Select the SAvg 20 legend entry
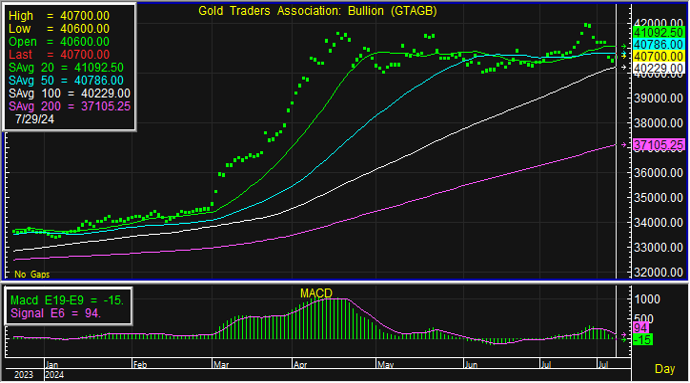 [x=66, y=68]
